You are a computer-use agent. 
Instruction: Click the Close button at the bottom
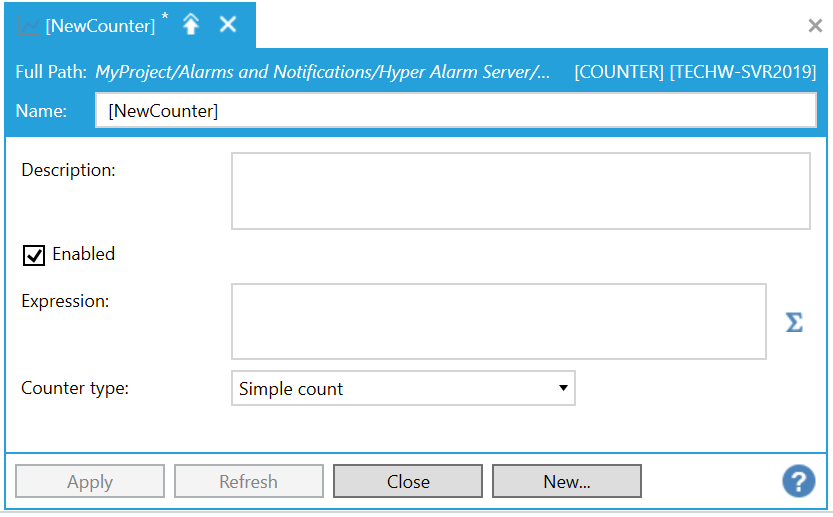click(x=408, y=481)
